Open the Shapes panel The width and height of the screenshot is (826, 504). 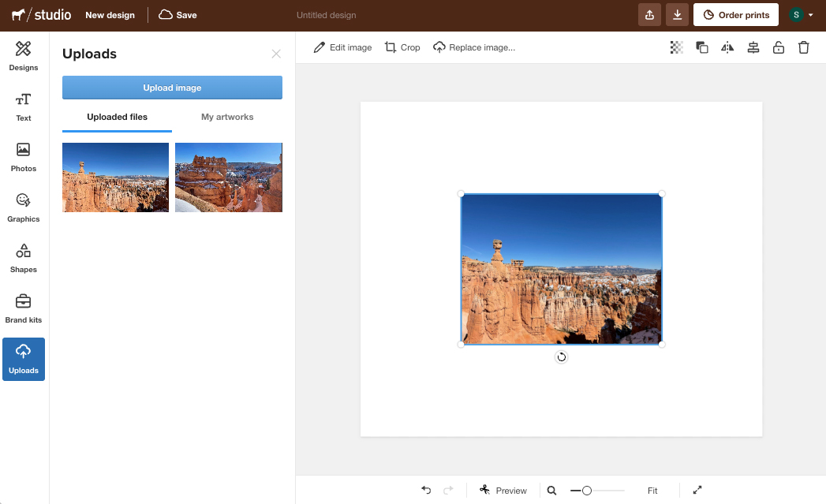coord(23,258)
